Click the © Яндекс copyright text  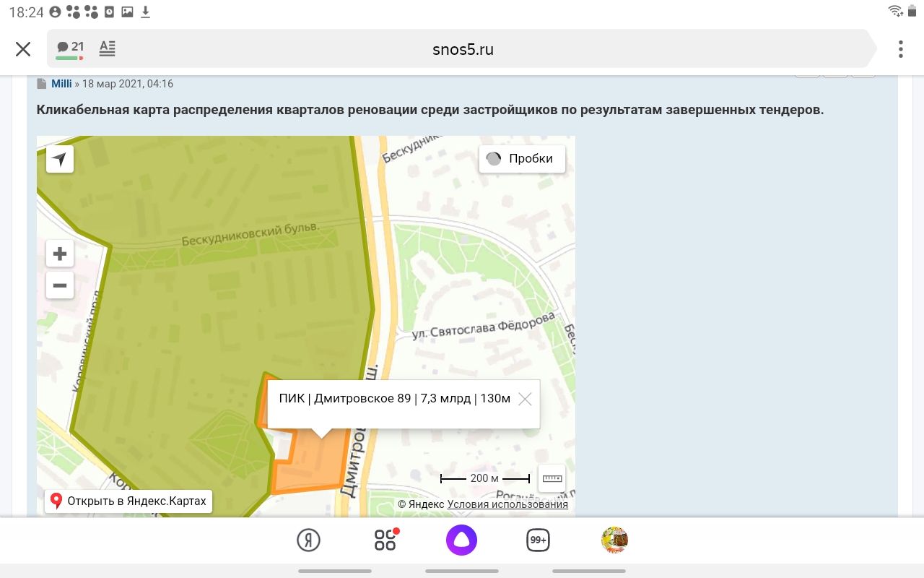(421, 504)
